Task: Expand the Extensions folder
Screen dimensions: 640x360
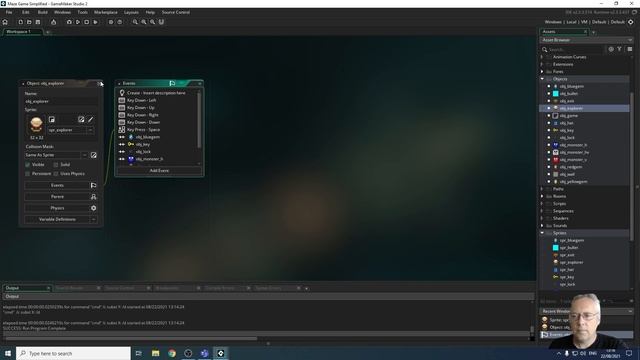Action: (x=542, y=64)
